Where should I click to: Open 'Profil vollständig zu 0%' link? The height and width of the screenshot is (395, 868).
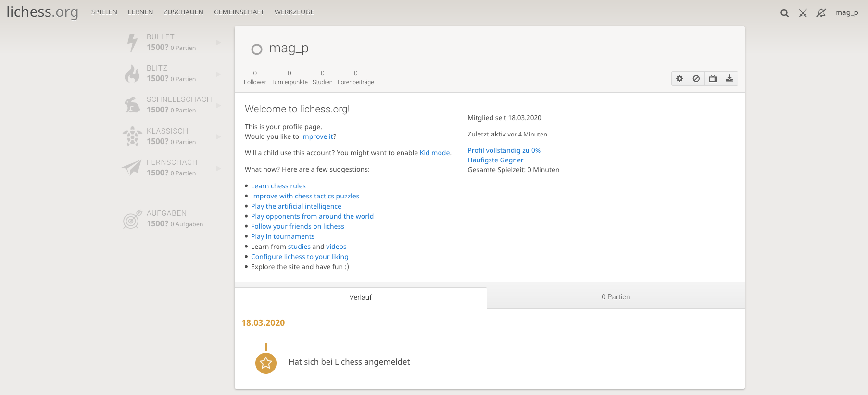pyautogui.click(x=504, y=150)
